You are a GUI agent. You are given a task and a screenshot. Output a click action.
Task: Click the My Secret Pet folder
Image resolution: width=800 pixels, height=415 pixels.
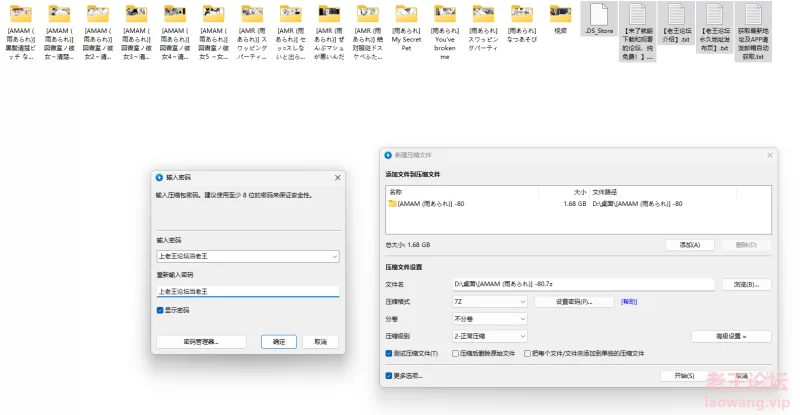pos(406,14)
